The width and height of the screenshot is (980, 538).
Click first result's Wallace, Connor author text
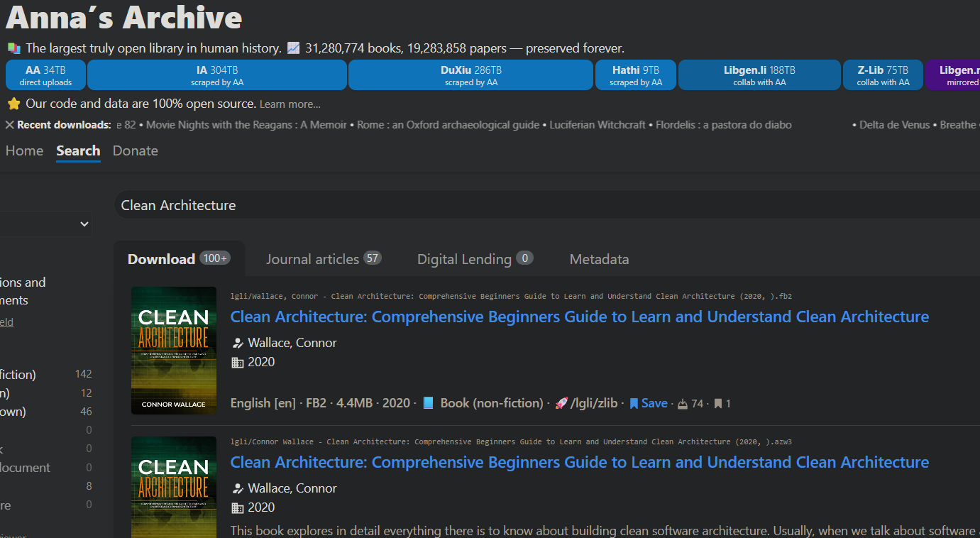click(x=292, y=343)
